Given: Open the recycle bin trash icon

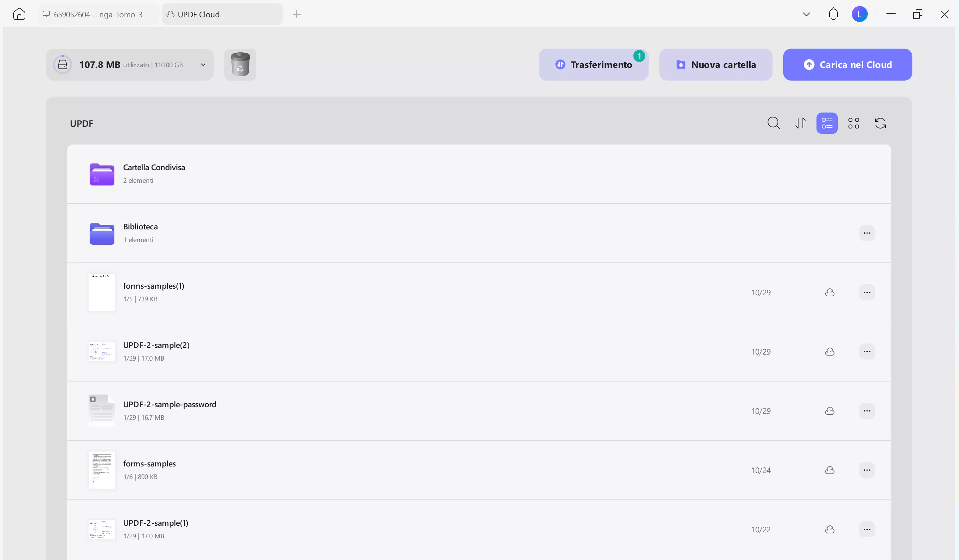Looking at the screenshot, I should (x=240, y=64).
